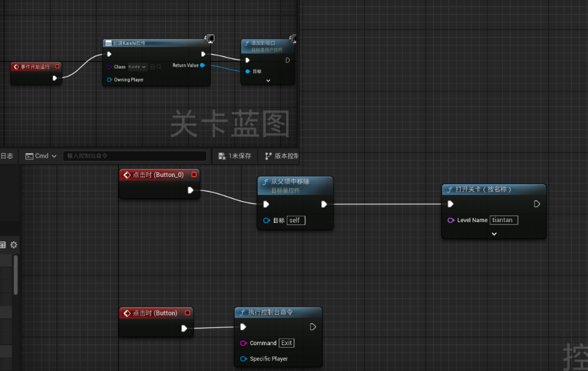Click the Owning Player input pin
This screenshot has width=588, height=371.
[109, 79]
